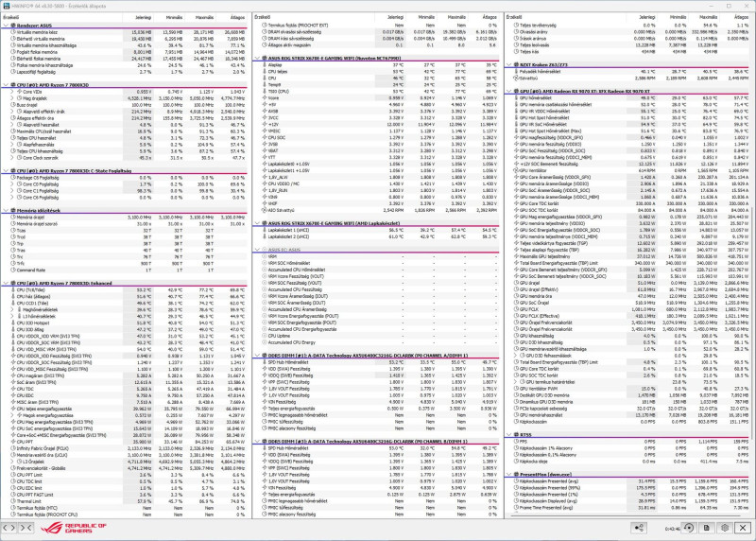Click the icon beside Command Rate
The height and width of the screenshot is (541, 756).
(13, 270)
